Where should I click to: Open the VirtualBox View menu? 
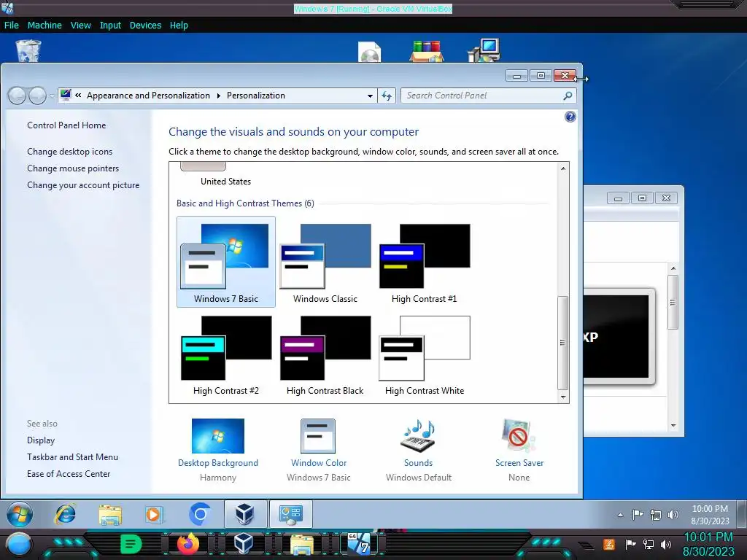(x=80, y=26)
